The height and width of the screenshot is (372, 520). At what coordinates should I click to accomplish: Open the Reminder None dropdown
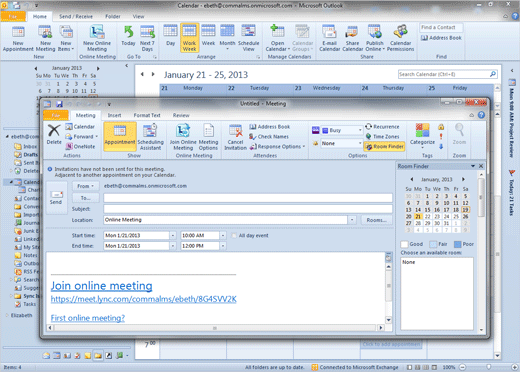pyautogui.click(x=360, y=143)
